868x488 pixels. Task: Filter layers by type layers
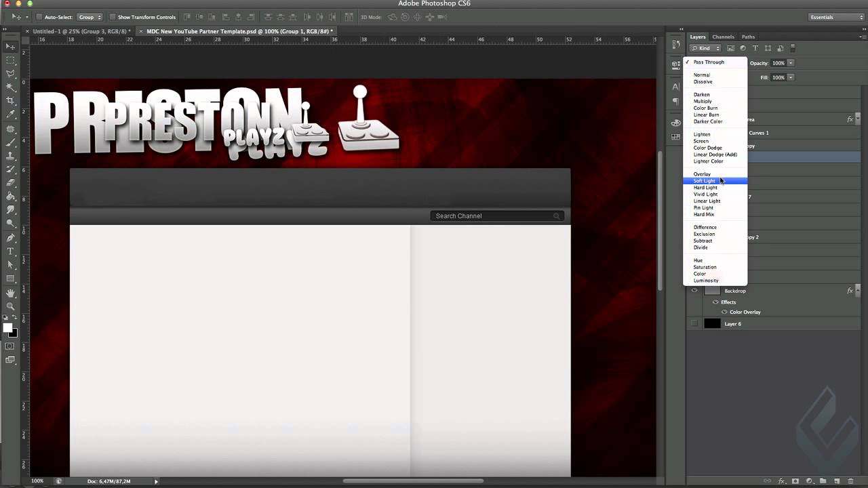755,48
